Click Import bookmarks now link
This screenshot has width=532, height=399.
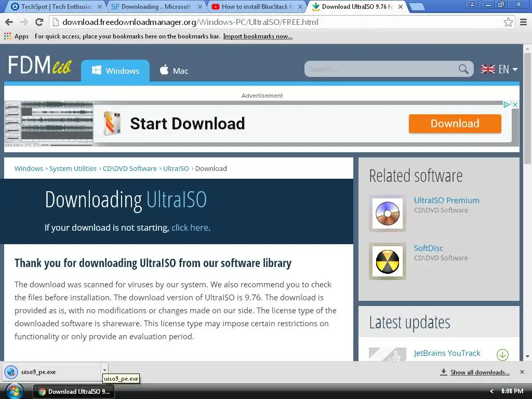click(258, 36)
